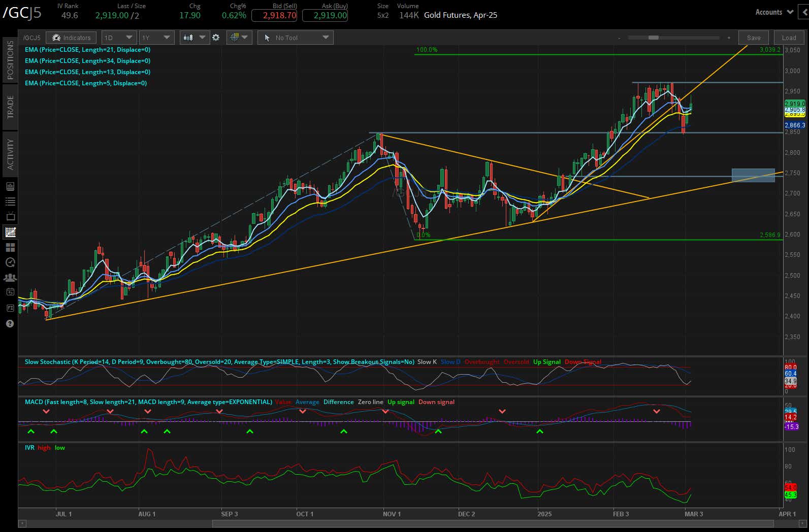Click the drawing crosshair note icon
The image size is (809, 532).
pyautogui.click(x=234, y=38)
